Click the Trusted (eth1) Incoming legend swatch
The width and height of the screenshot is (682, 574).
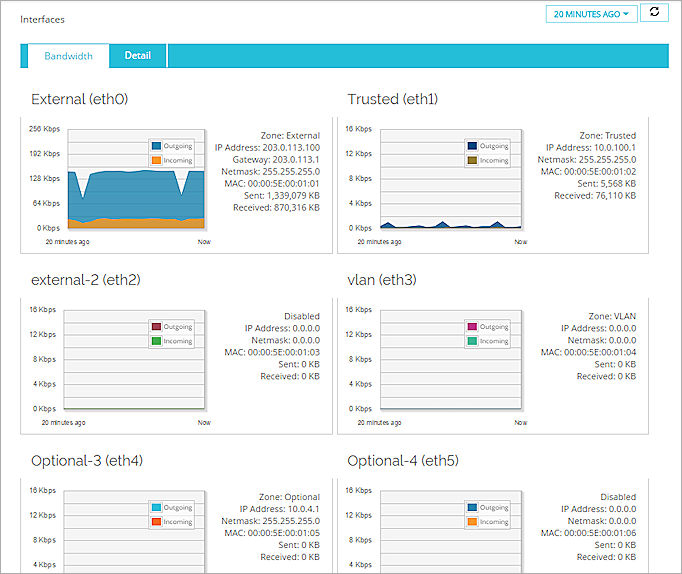coord(472,160)
